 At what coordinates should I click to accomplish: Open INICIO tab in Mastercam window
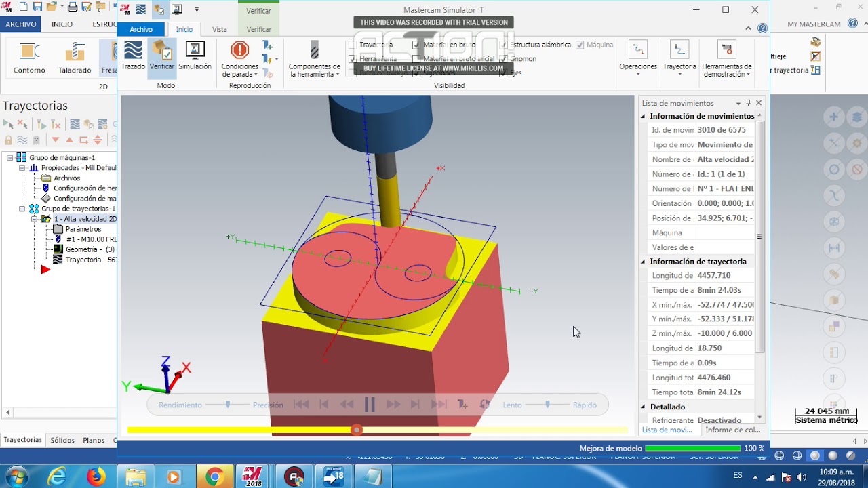point(62,24)
